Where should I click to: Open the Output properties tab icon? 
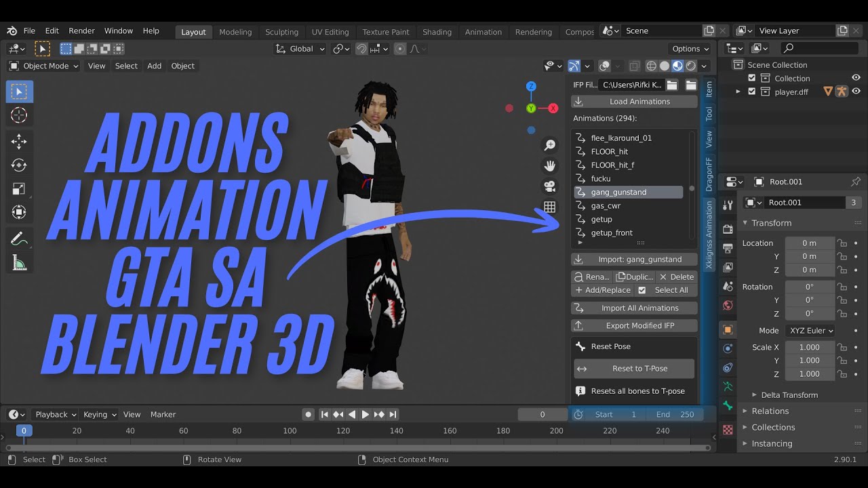(728, 248)
